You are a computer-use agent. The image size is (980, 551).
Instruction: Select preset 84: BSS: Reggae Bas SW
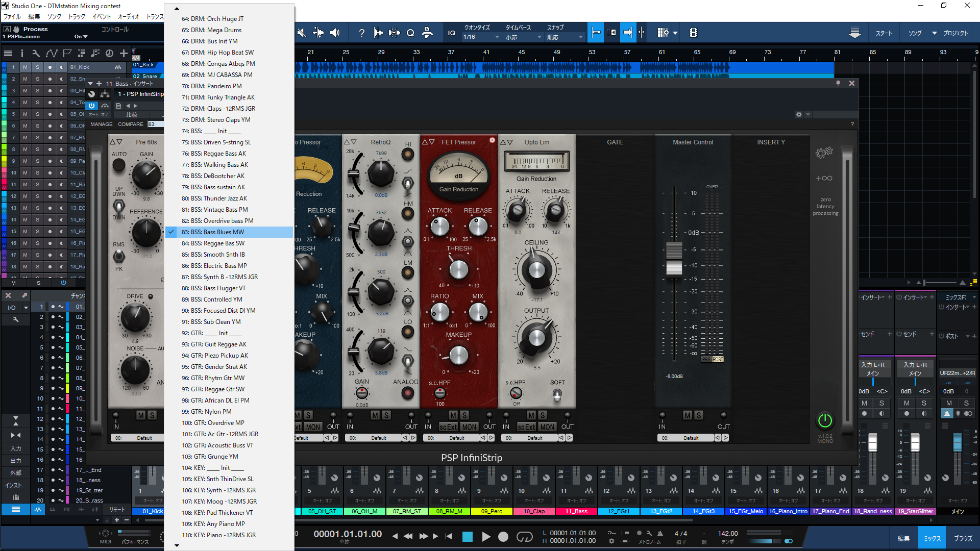point(229,243)
